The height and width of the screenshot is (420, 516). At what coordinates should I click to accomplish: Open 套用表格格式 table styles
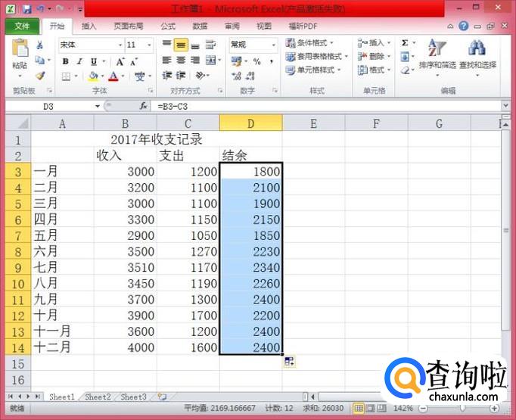tap(316, 56)
